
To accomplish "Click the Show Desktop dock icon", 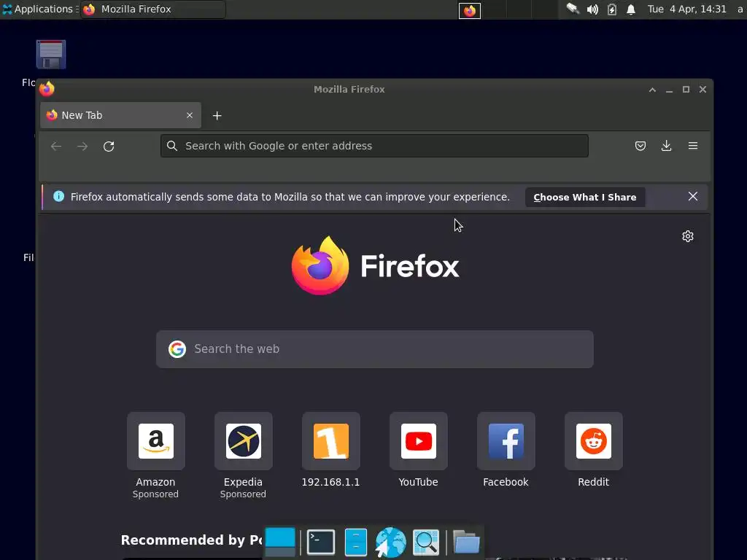I will click(x=280, y=542).
